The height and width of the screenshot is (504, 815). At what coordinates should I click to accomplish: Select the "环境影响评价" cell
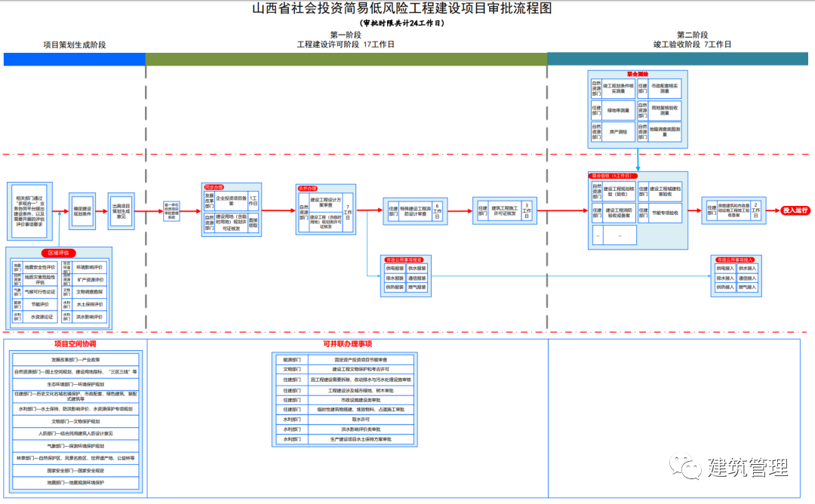click(89, 267)
